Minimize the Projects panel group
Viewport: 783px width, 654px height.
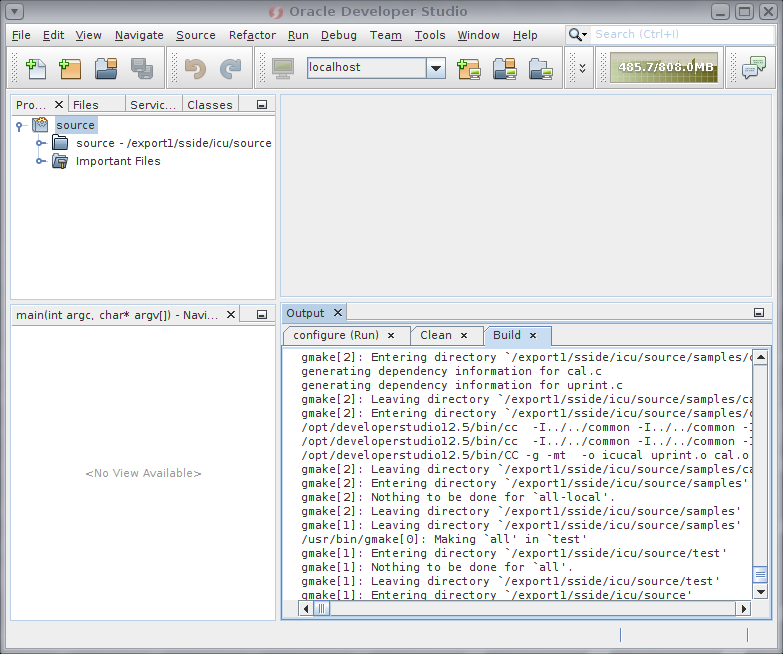pos(262,104)
